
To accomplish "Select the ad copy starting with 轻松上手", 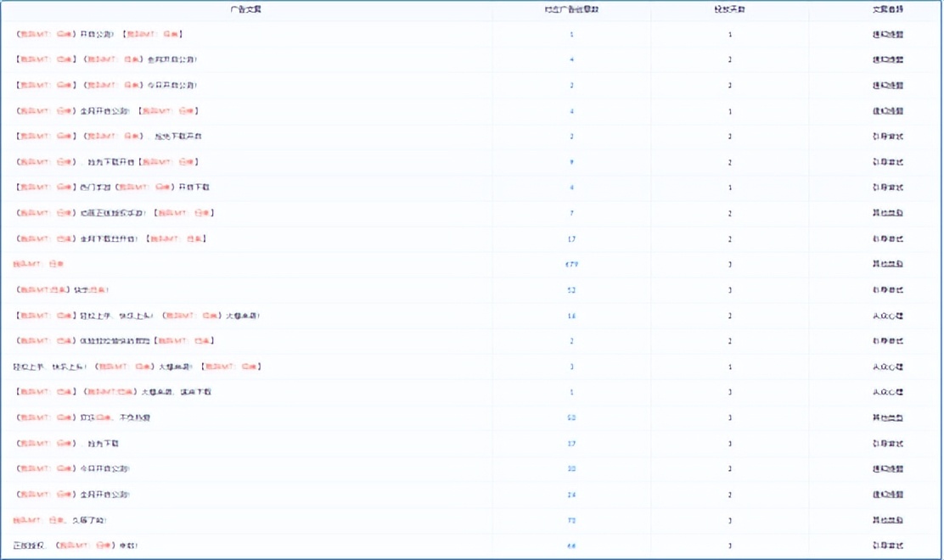I will pyautogui.click(x=138, y=367).
